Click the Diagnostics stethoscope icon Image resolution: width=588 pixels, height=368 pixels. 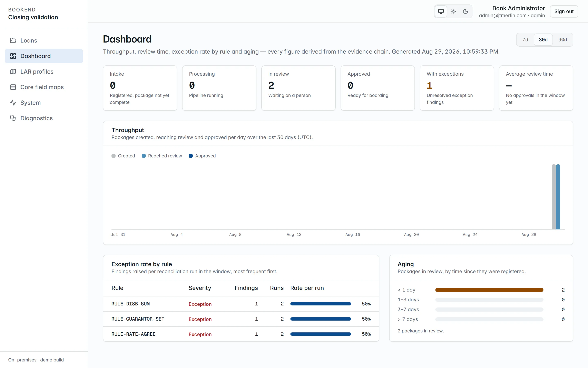tap(13, 118)
